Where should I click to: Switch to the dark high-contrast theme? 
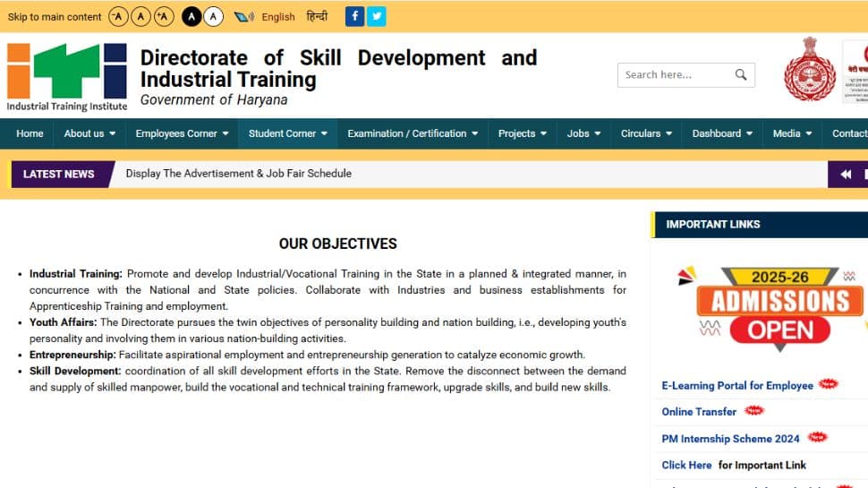[x=191, y=16]
